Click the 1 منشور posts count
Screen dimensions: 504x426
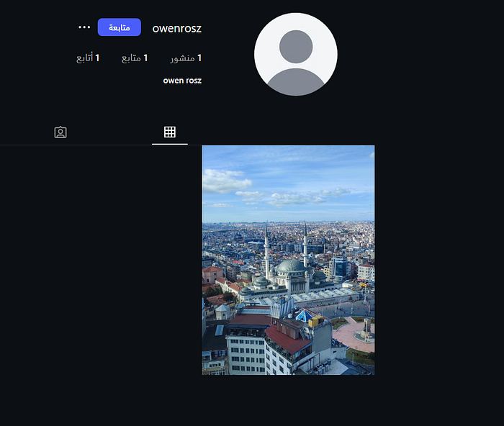(x=186, y=58)
